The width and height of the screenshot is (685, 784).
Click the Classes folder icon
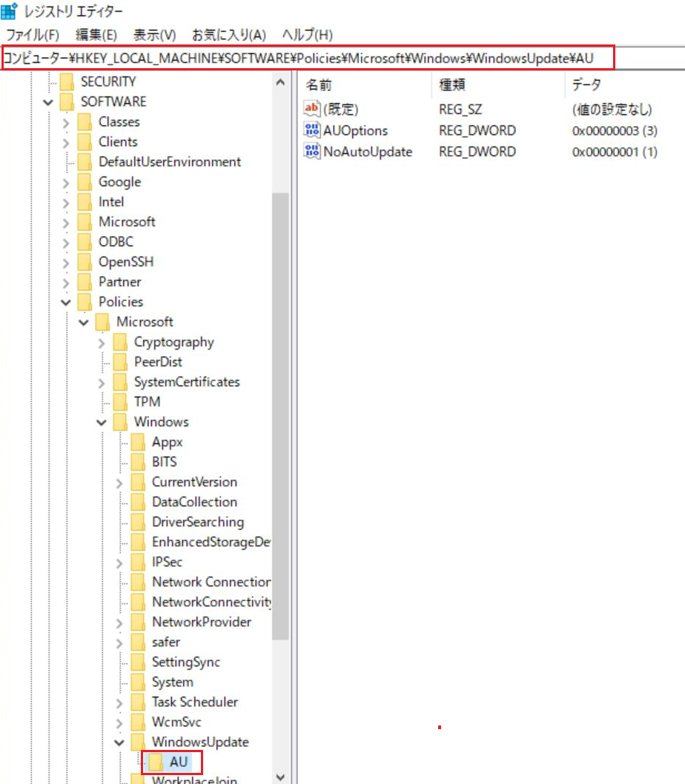[85, 122]
